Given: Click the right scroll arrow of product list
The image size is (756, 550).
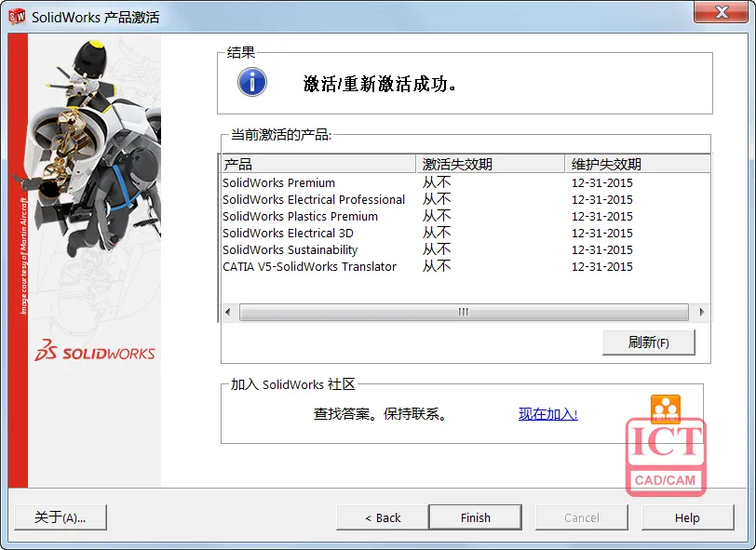Looking at the screenshot, I should (701, 312).
